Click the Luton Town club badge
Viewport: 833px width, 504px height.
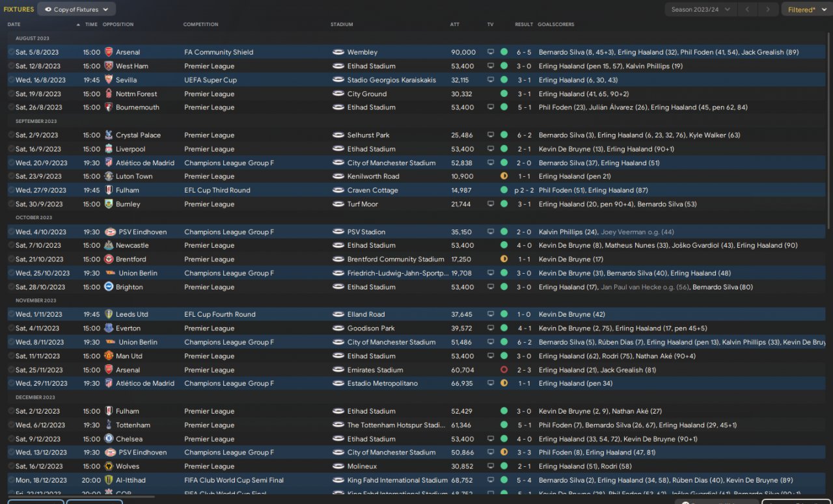(109, 176)
